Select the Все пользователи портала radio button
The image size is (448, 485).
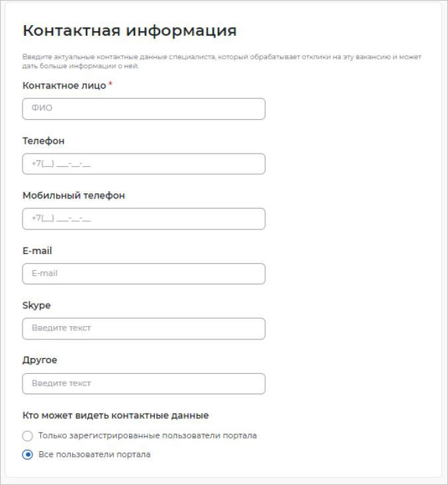click(28, 455)
